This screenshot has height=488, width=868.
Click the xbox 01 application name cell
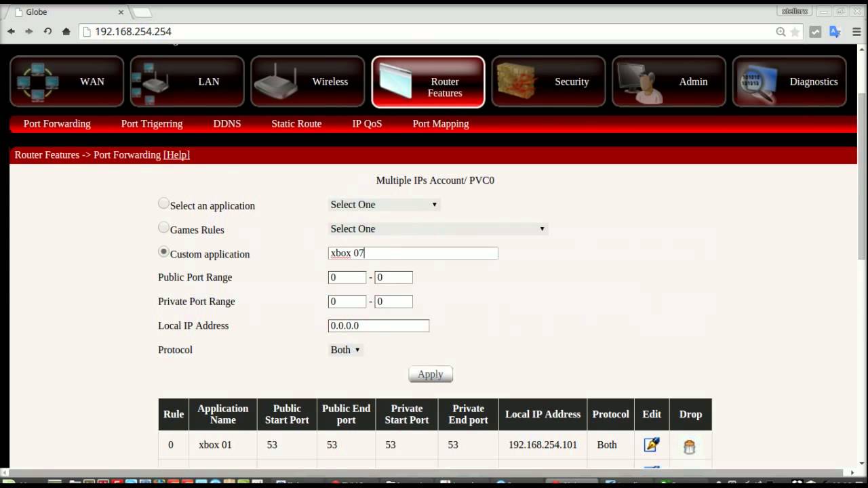pyautogui.click(x=223, y=445)
